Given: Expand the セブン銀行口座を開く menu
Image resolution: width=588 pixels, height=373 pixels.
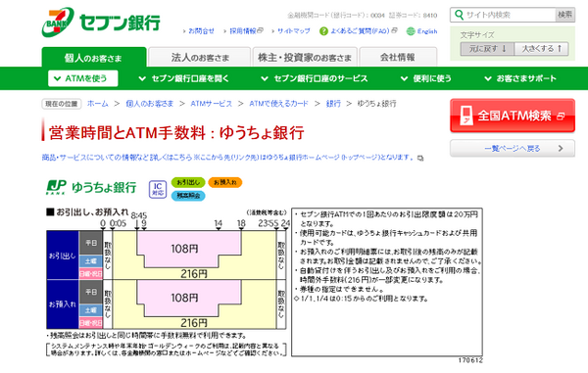Looking at the screenshot, I should [183, 78].
